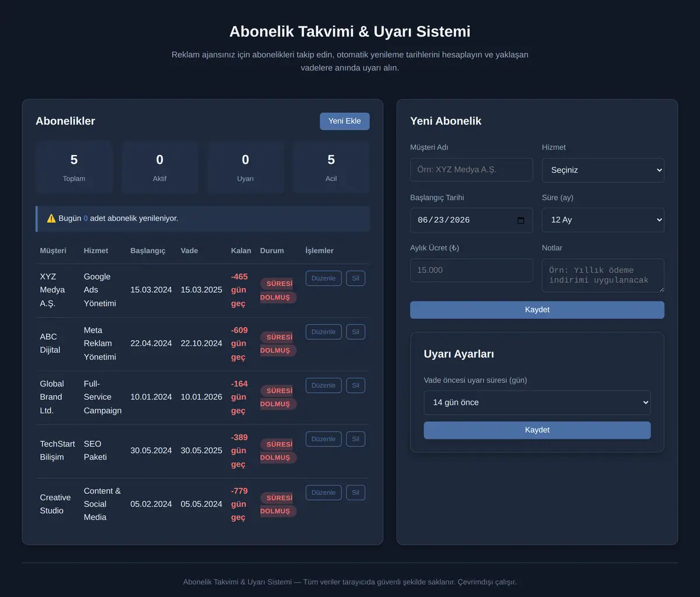Viewport: 700px width, 597px height.
Task: Delete the ABC Dijital subscription
Action: (356, 332)
